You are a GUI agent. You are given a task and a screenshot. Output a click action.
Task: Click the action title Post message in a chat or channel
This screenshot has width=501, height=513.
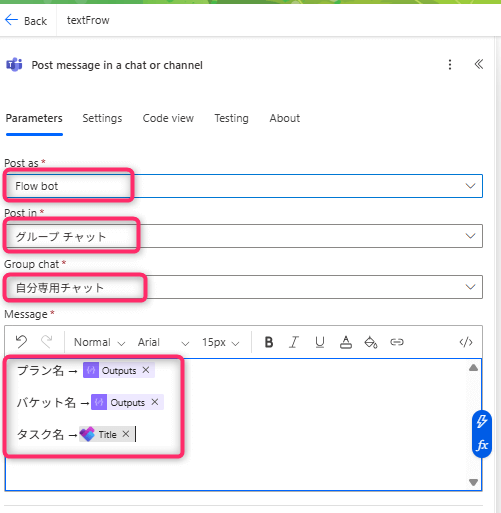point(117,65)
